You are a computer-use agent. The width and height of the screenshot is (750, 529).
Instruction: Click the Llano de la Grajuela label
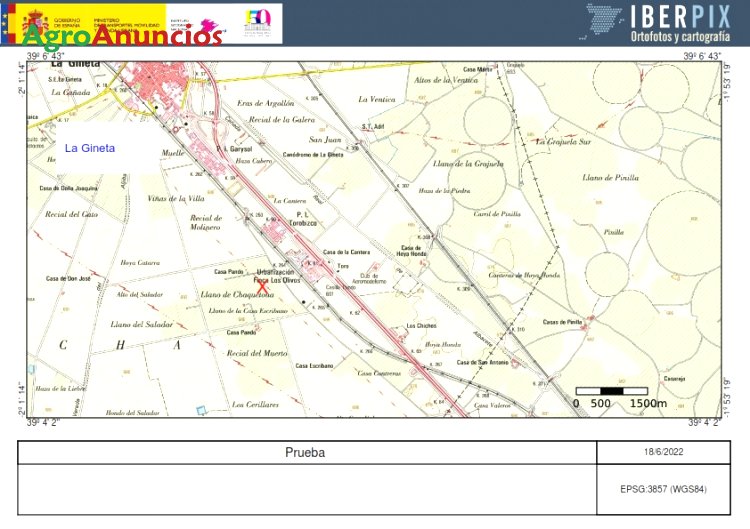coord(468,164)
